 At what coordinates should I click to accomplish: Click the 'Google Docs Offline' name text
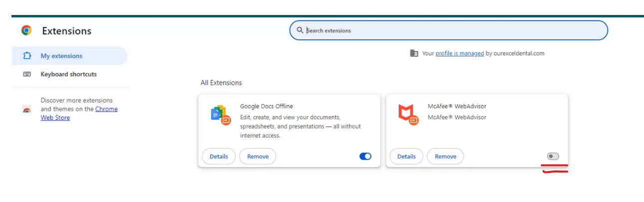coord(267,106)
